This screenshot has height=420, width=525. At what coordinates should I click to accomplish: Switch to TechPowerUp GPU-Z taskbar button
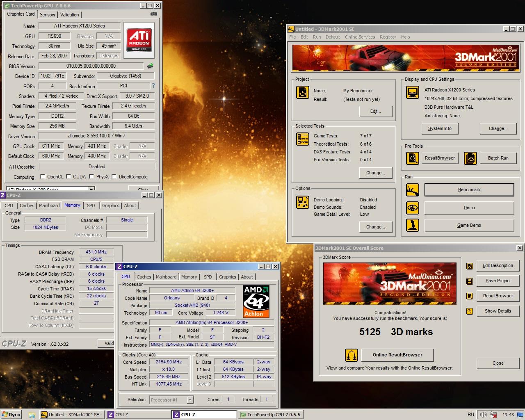[271, 415]
